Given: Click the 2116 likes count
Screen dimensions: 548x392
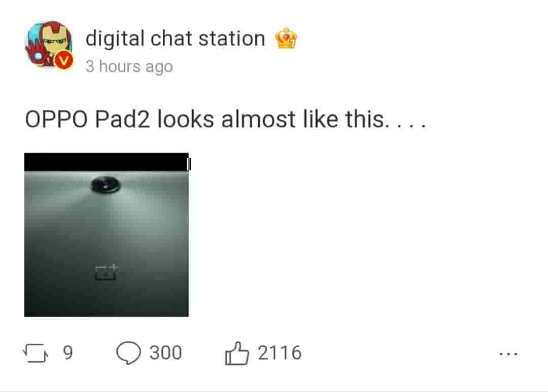Looking at the screenshot, I should [280, 352].
